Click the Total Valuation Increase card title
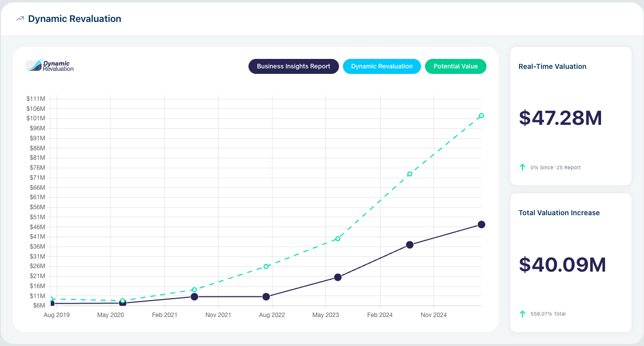The height and width of the screenshot is (346, 644). coord(559,213)
